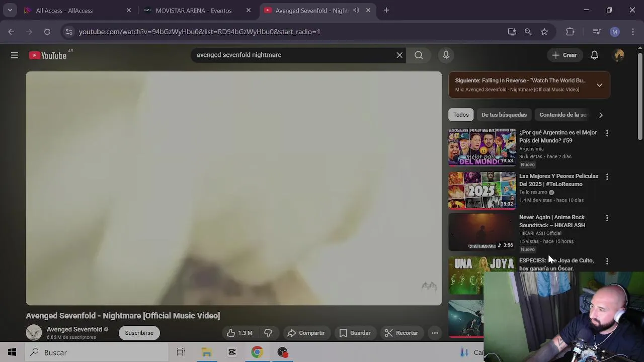
Task: Open the Chrome profile M button
Action: tap(615, 32)
